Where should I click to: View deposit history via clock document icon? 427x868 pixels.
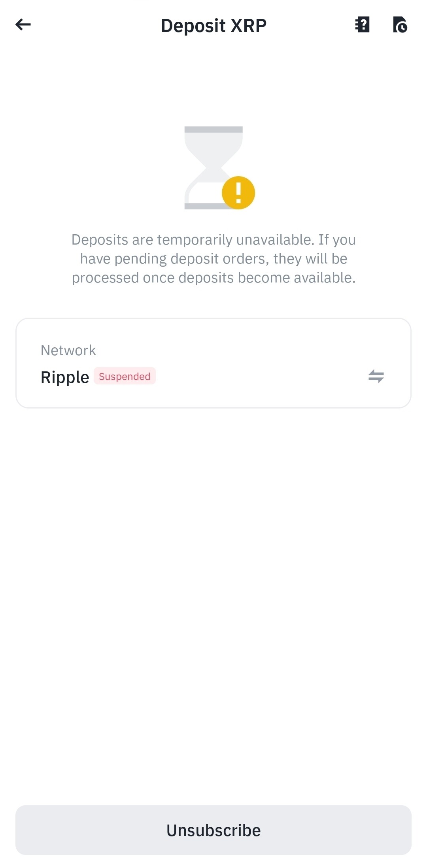tap(400, 25)
